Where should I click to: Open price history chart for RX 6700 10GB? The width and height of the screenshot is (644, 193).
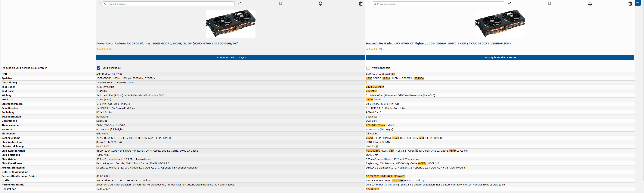tap(240, 4)
